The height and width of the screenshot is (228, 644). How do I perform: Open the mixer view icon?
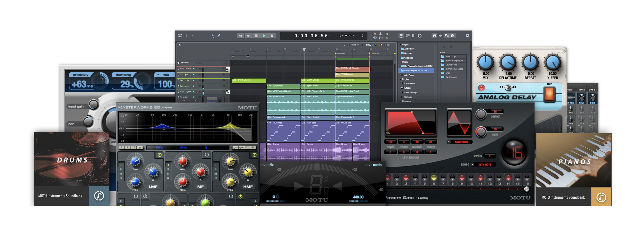[x=413, y=36]
